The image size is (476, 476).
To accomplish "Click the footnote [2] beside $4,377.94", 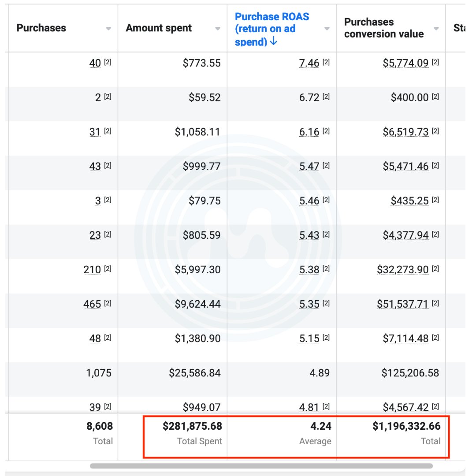I will pos(435,234).
